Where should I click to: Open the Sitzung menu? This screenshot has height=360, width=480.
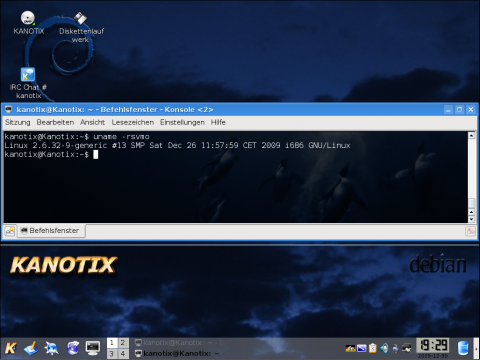pyautogui.click(x=18, y=122)
